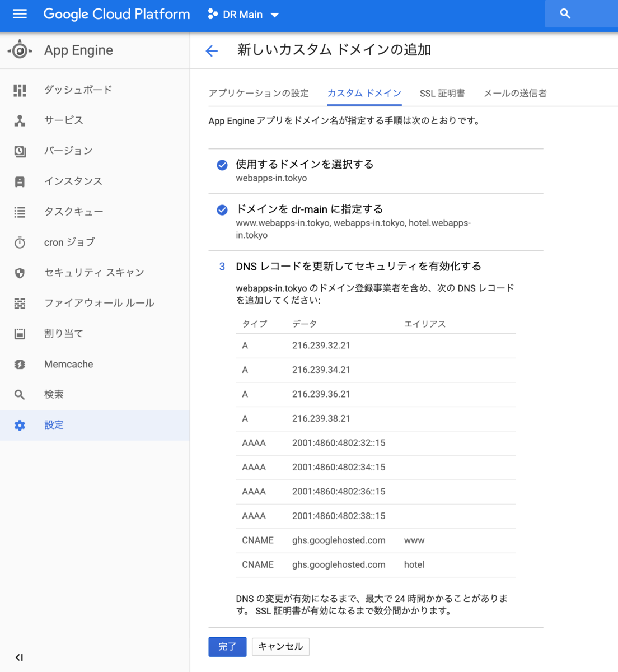618x672 pixels.
Task: Click the www alias cell
Action: tap(414, 540)
